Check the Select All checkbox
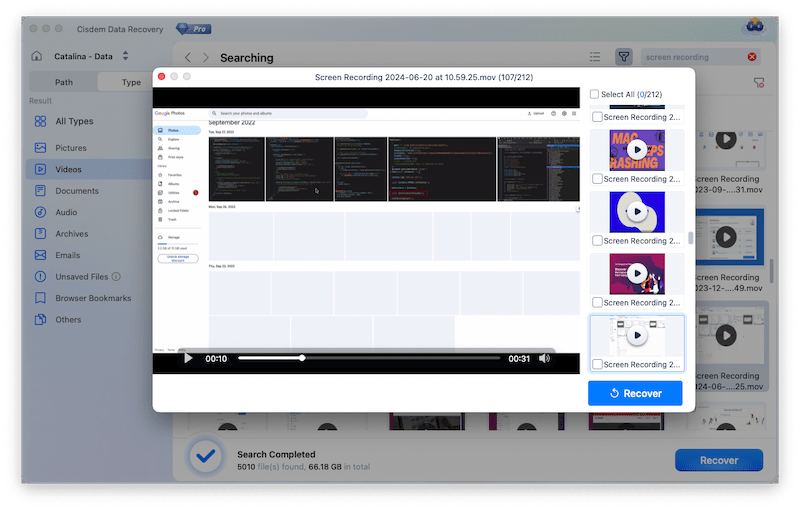 (595, 95)
